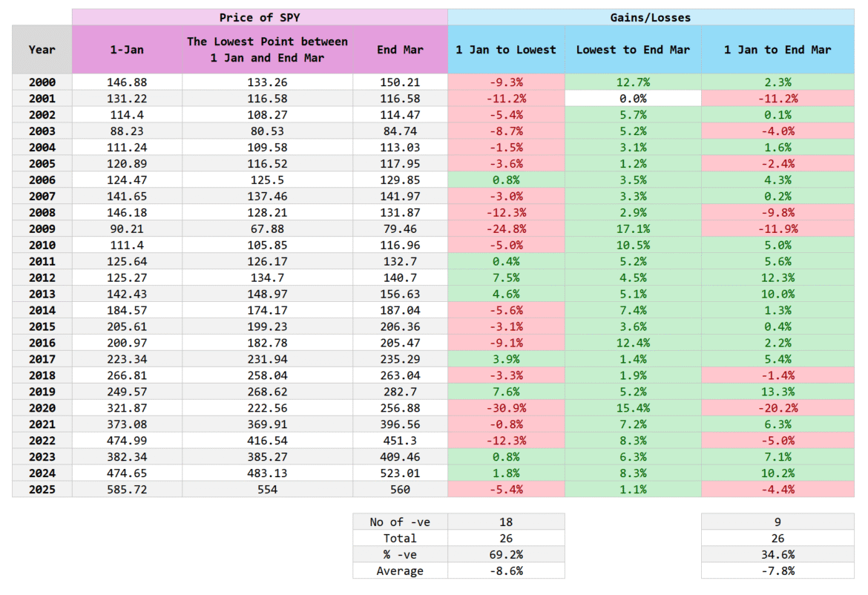Select the '1 Jan to End Mar' header
868x595 pixels.
777,49
